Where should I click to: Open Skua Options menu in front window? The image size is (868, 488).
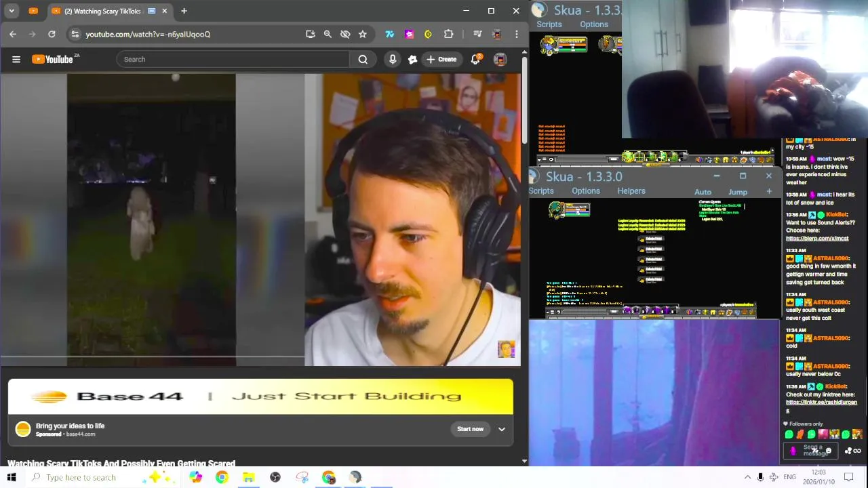586,191
